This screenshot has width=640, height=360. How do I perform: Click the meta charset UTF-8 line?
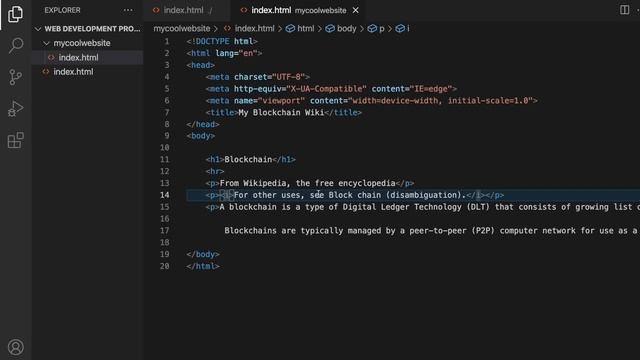click(258, 77)
